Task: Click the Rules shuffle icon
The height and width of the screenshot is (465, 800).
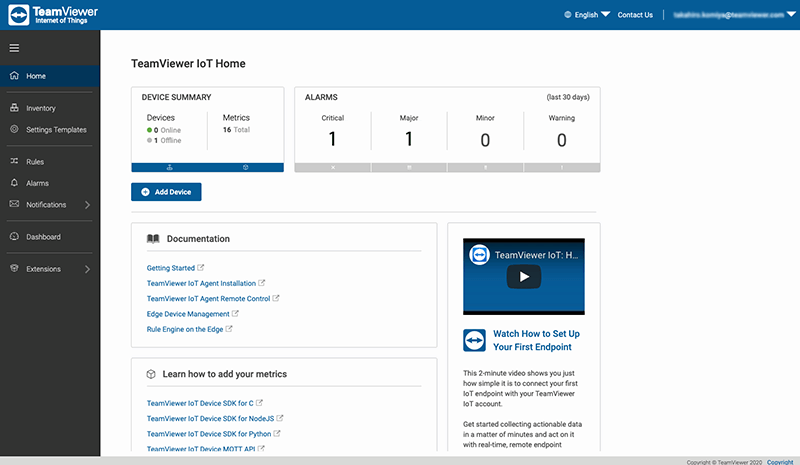Action: [x=14, y=161]
